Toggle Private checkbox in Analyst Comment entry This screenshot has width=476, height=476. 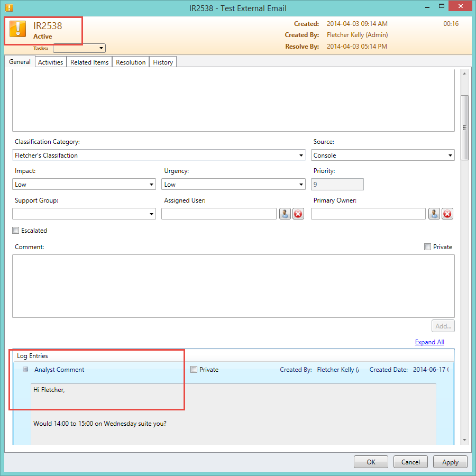[194, 370]
